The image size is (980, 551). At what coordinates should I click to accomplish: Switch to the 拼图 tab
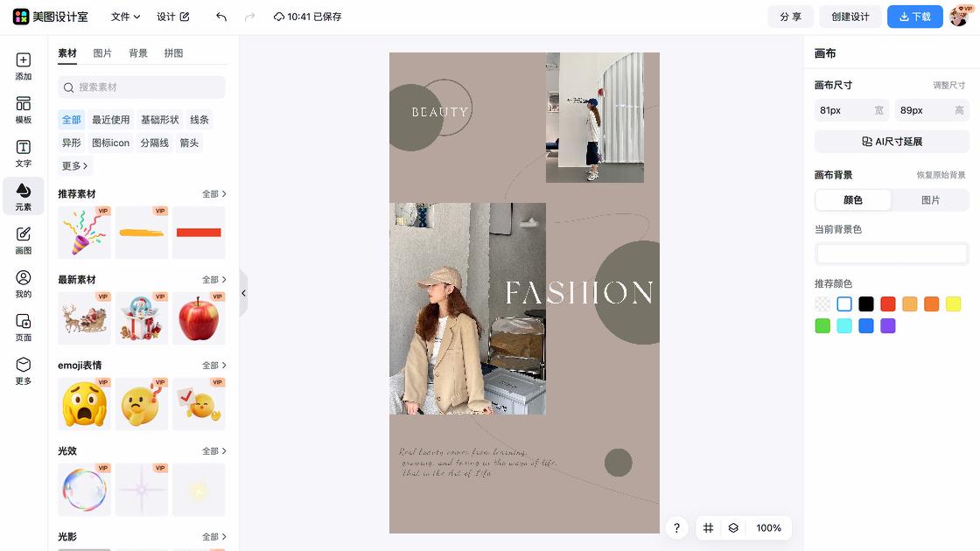[173, 53]
